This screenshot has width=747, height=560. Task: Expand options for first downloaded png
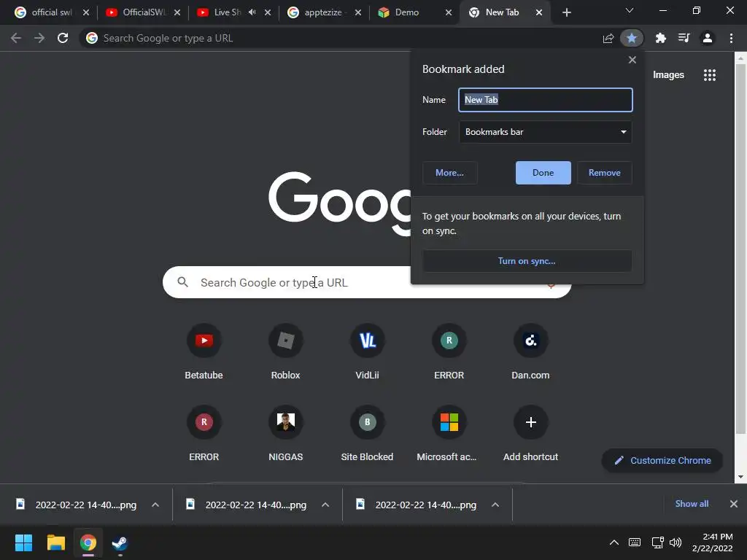pyautogui.click(x=155, y=505)
